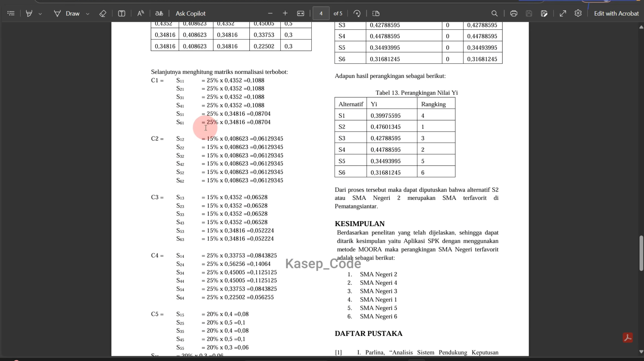Click the Save as icon
The image size is (644, 361).
pos(544,13)
